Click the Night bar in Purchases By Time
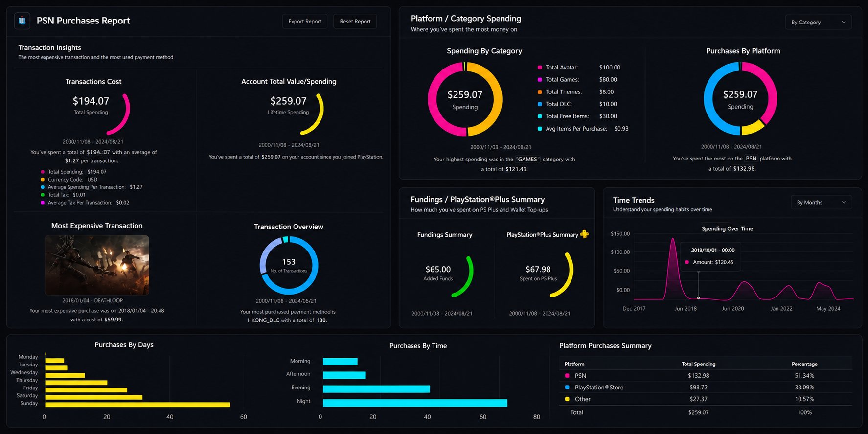Viewport: 868px width, 434px height. (x=415, y=403)
